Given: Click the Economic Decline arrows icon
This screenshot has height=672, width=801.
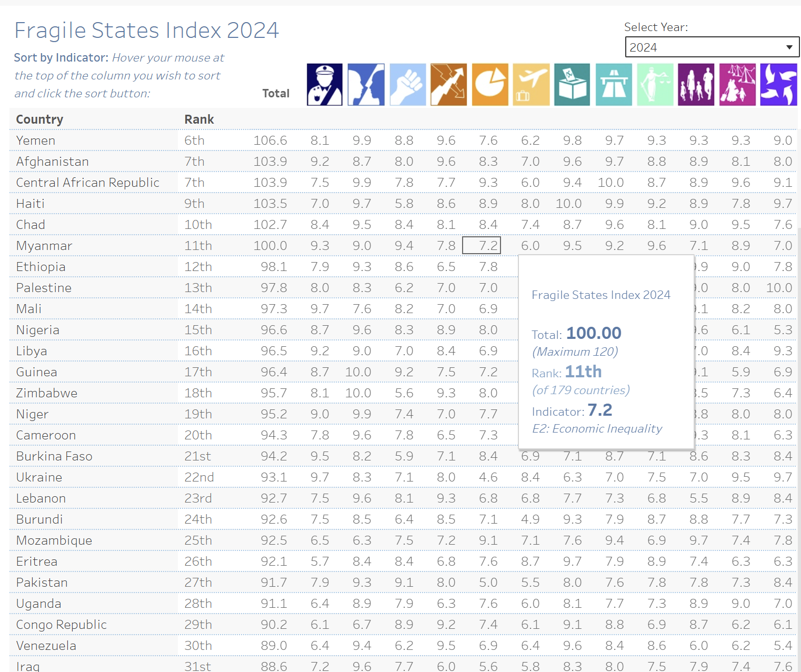Looking at the screenshot, I should click(448, 84).
